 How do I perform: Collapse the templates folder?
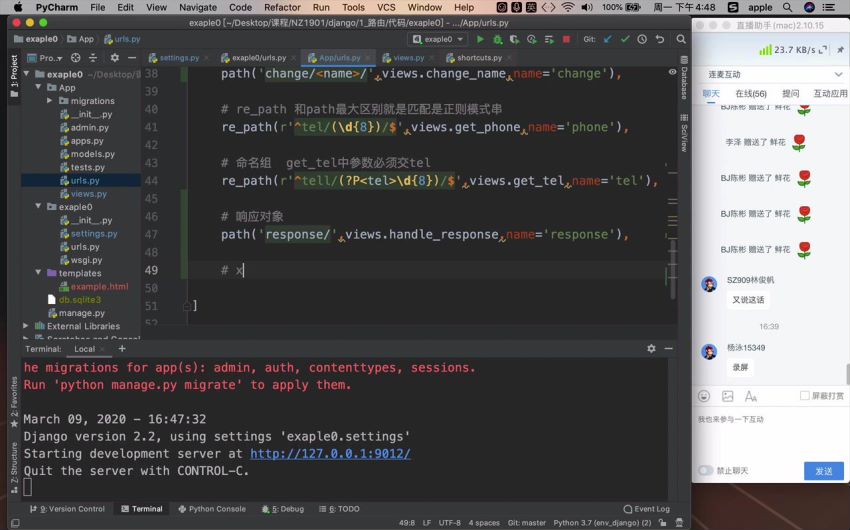pos(38,273)
